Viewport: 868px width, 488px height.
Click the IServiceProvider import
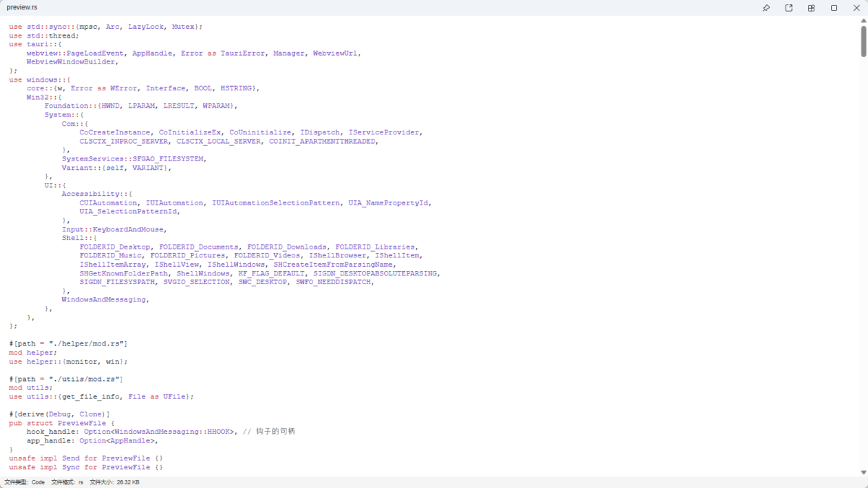[384, 132]
